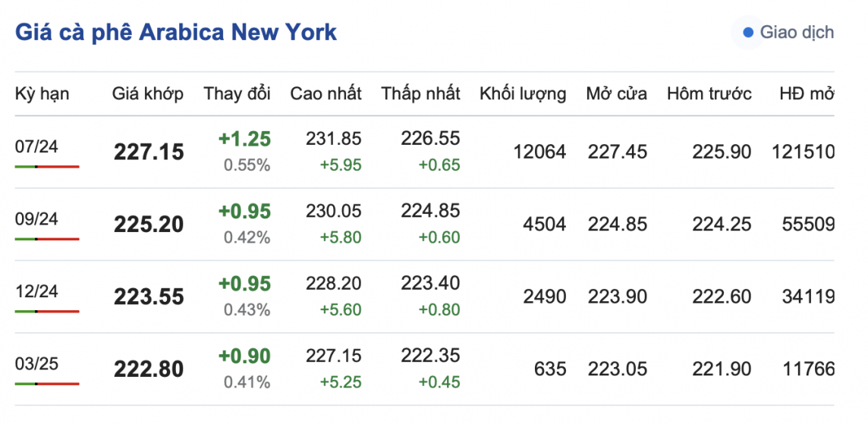Screen dimensions: 868x424
Task: Click the +1.25 change value
Action: pyautogui.click(x=244, y=140)
